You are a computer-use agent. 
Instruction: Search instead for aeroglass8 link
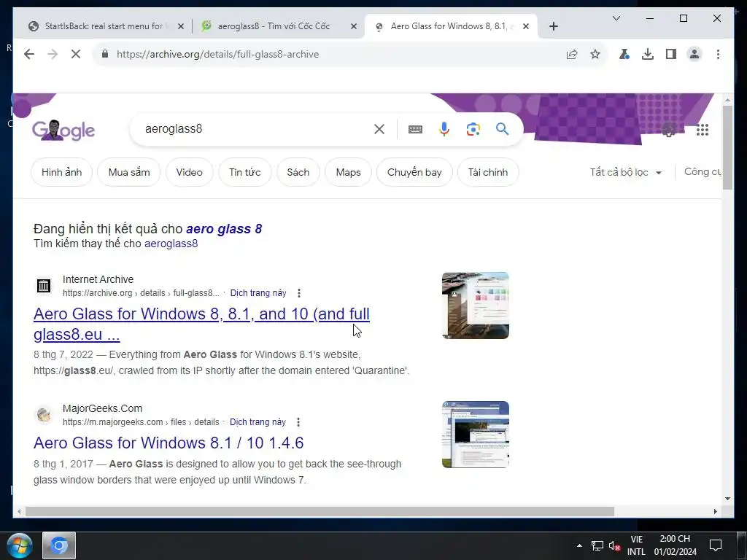pos(171,244)
